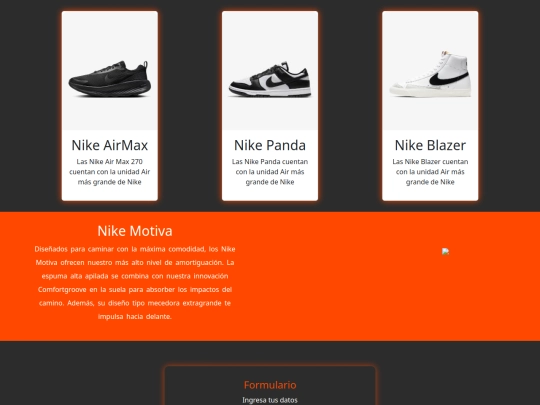The width and height of the screenshot is (540, 405).
Task: Click the top border of the form card
Action: coord(270,366)
